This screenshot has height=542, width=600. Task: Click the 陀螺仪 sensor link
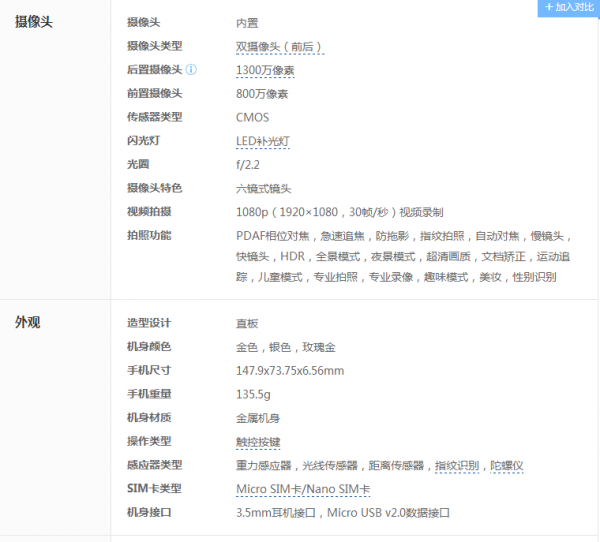tap(506, 466)
